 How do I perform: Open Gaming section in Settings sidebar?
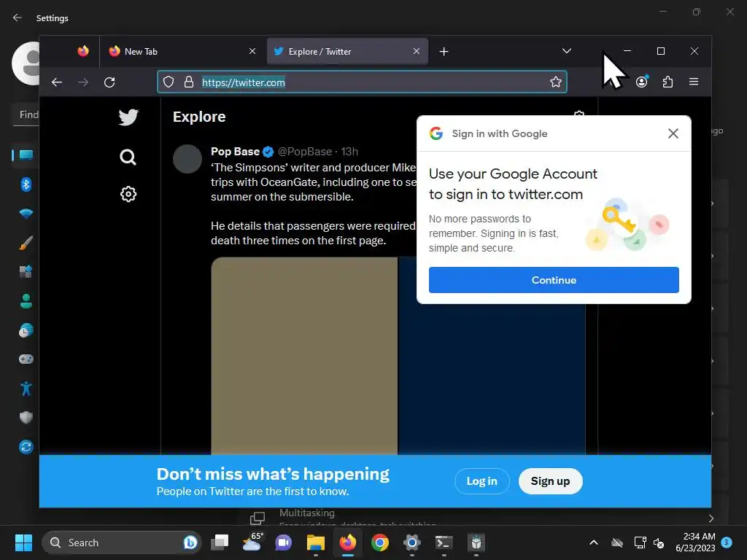pyautogui.click(x=26, y=359)
